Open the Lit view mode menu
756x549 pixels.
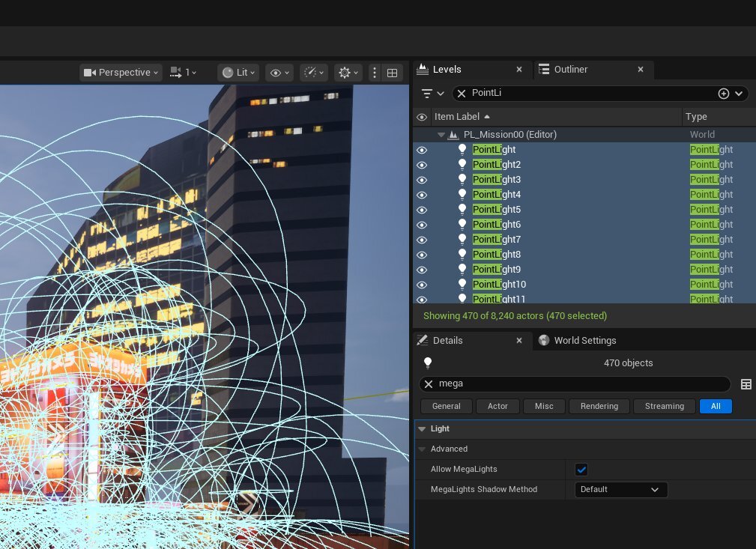(239, 73)
